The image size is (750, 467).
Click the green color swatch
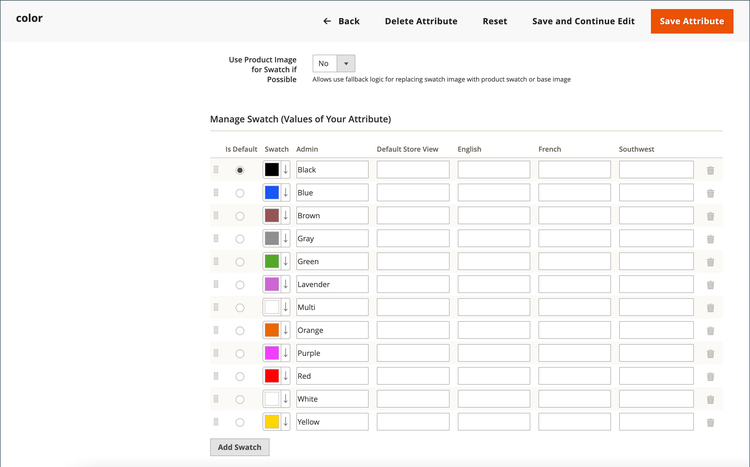click(x=272, y=262)
